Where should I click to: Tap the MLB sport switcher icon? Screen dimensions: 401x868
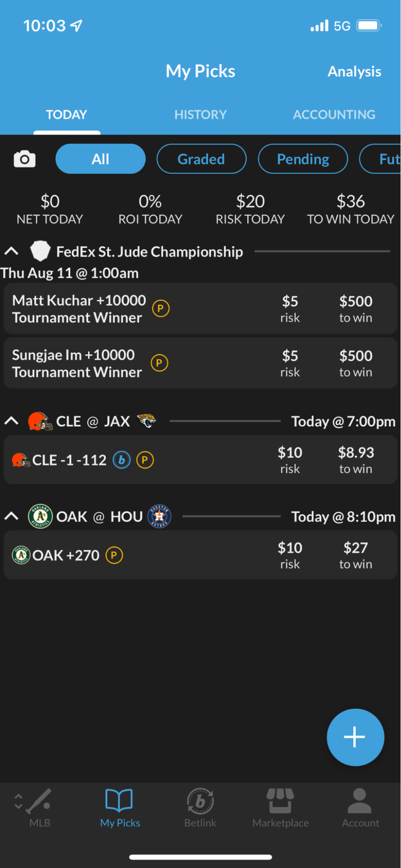tap(39, 807)
